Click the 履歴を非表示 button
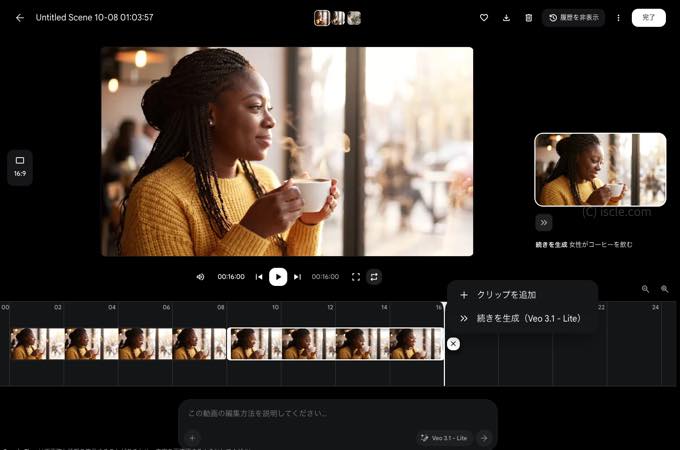The height and width of the screenshot is (450, 680). tap(574, 18)
